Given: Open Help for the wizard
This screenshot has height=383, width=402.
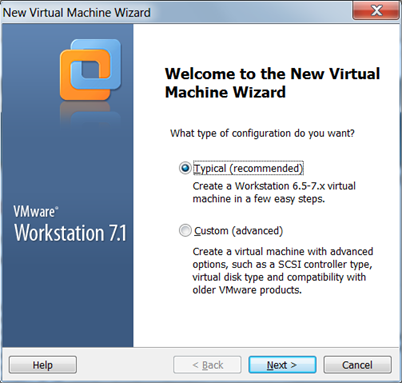Looking at the screenshot, I should 43,365.
